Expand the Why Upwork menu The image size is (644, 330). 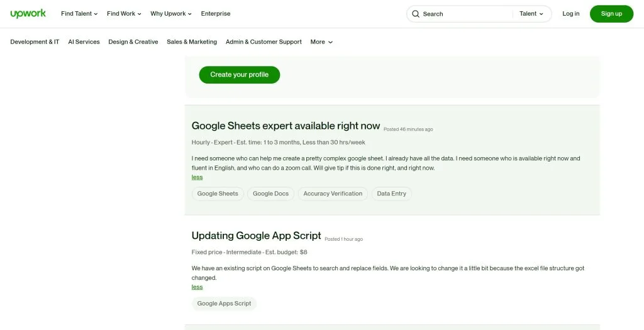coord(171,14)
